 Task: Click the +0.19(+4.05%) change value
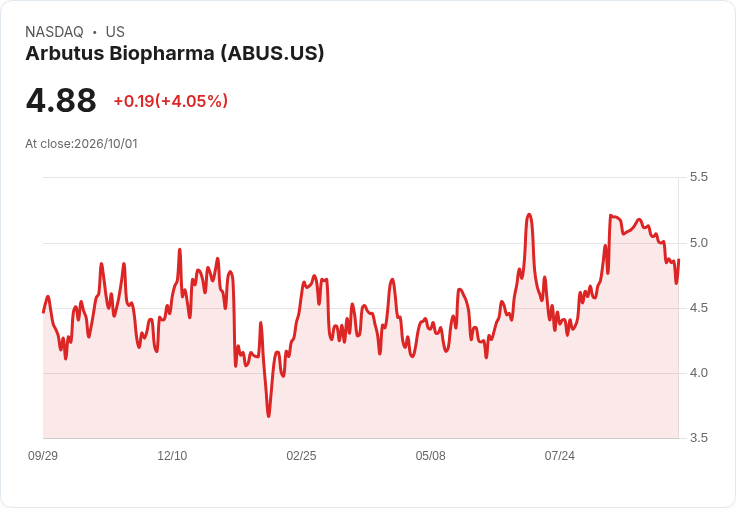click(x=171, y=101)
